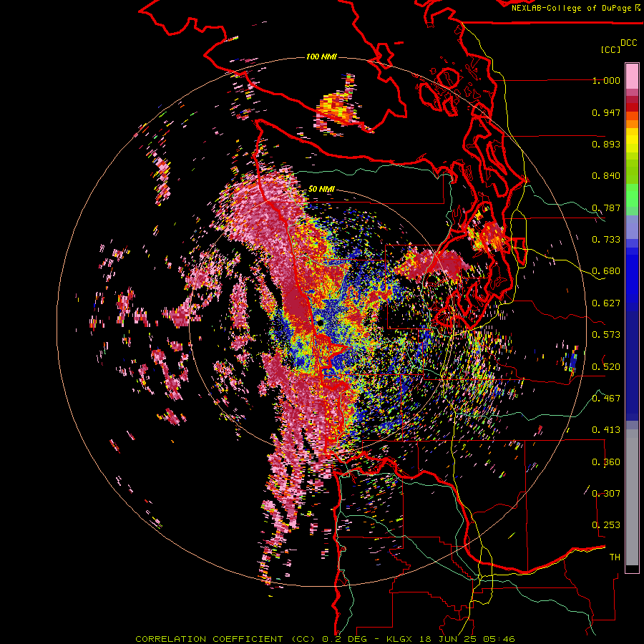
Task: Click the pink segment of color bar
Action: (x=632, y=77)
